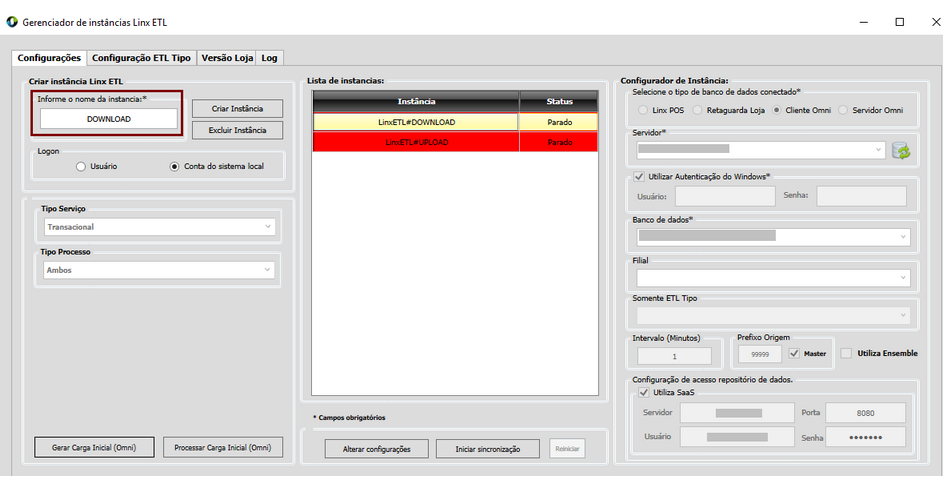Click the Intervalo (Minutos) field
944x477 pixels.
pos(674,356)
